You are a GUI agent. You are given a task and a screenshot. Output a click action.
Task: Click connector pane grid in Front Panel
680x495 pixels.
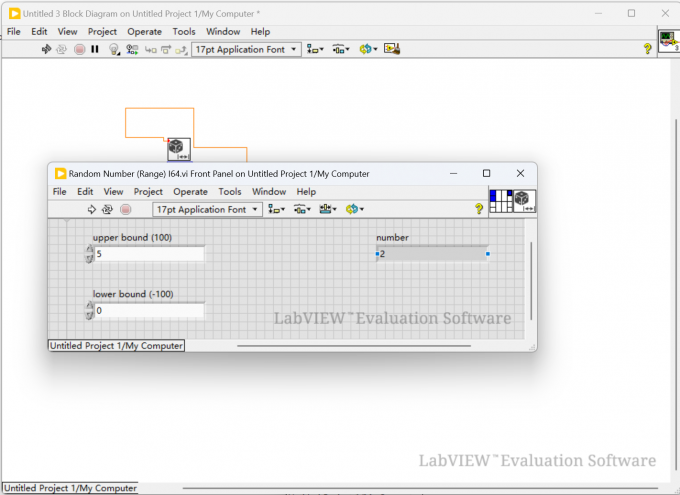click(501, 201)
